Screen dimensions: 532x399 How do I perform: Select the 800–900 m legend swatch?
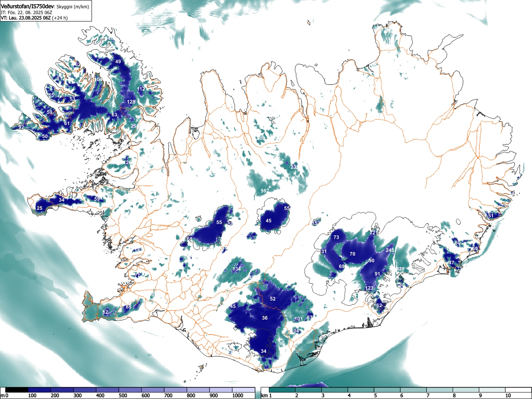[x=198, y=390]
